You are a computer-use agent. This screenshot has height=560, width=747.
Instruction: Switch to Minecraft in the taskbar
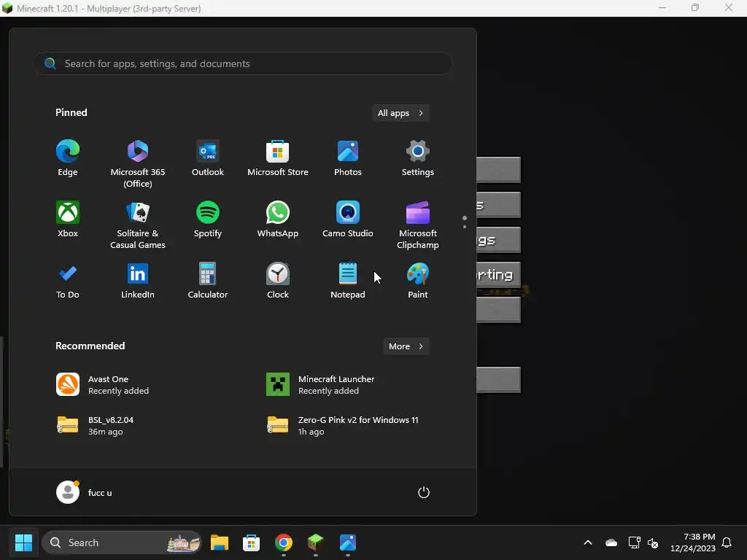(x=315, y=542)
